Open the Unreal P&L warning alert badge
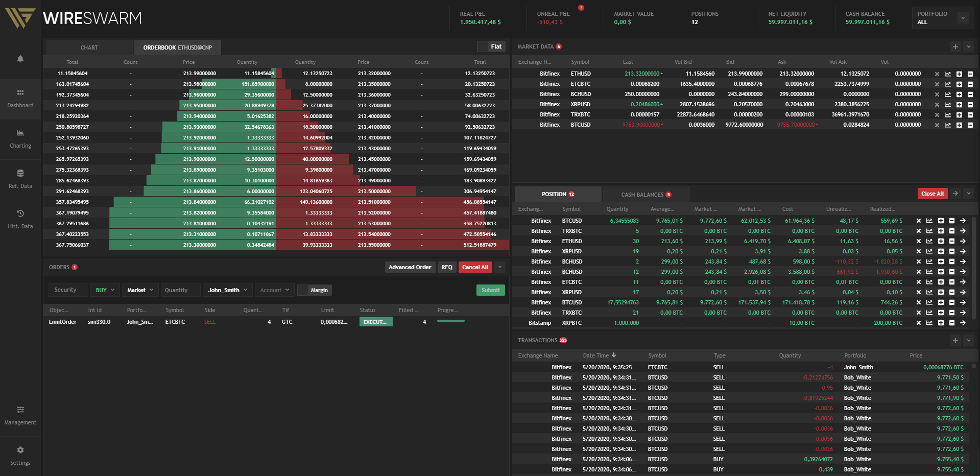 [581, 8]
